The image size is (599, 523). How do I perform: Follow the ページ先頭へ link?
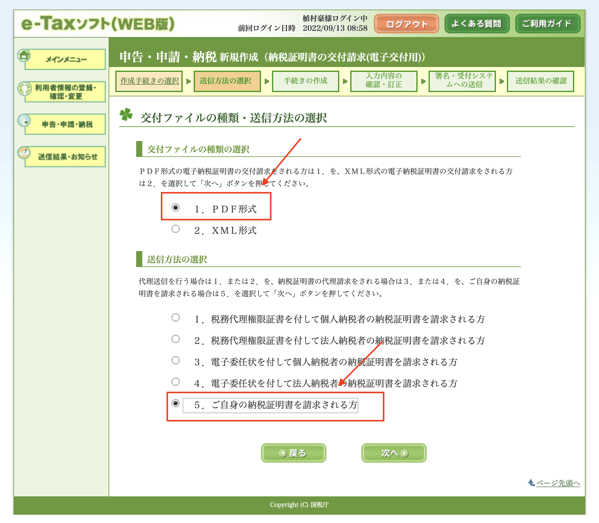558,483
